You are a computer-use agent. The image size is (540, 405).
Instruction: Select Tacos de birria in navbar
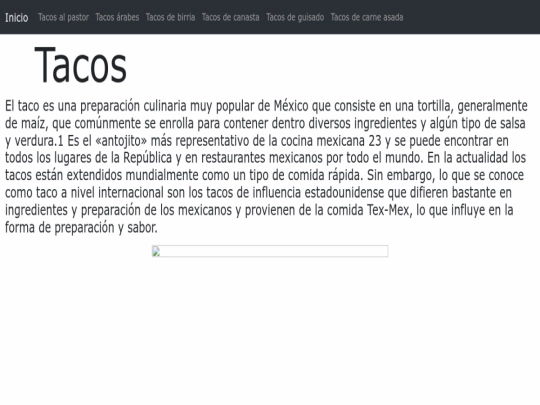170,17
